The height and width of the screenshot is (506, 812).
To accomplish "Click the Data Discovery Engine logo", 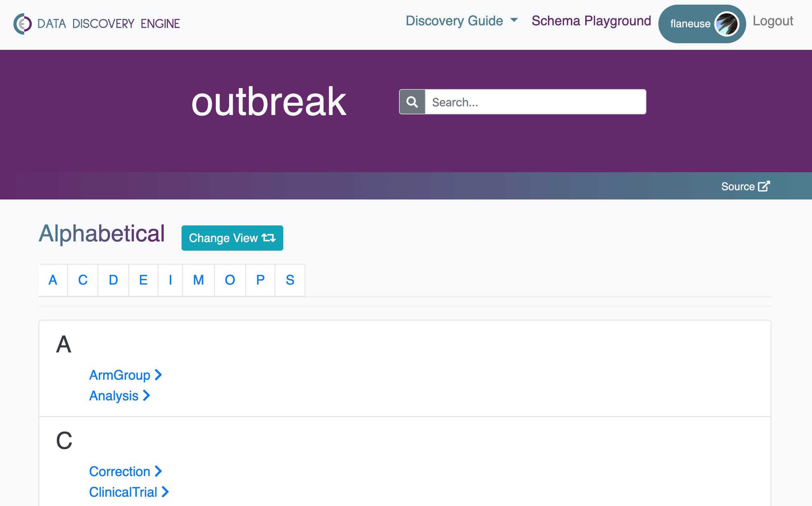I will coord(22,23).
